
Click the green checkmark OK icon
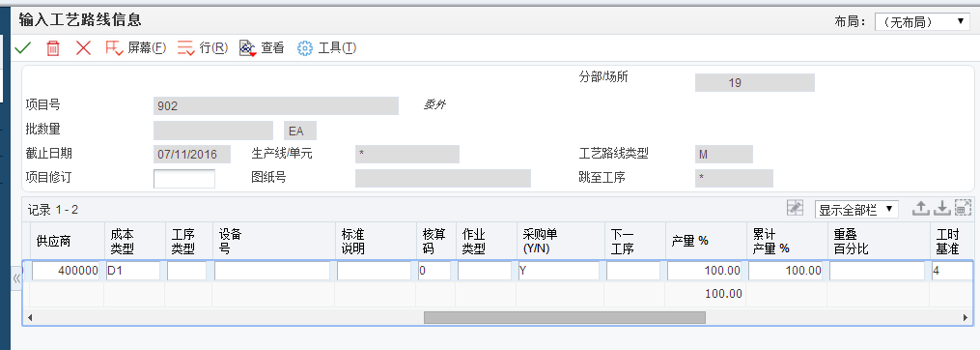click(23, 48)
